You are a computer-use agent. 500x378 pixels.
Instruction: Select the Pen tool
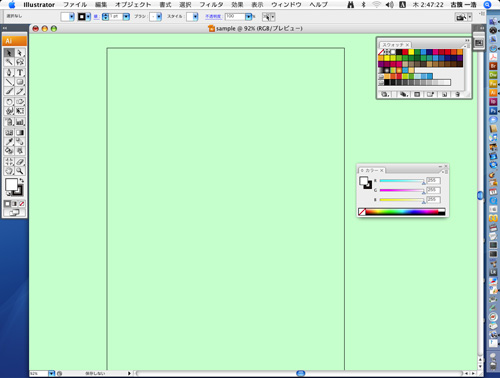[9, 72]
